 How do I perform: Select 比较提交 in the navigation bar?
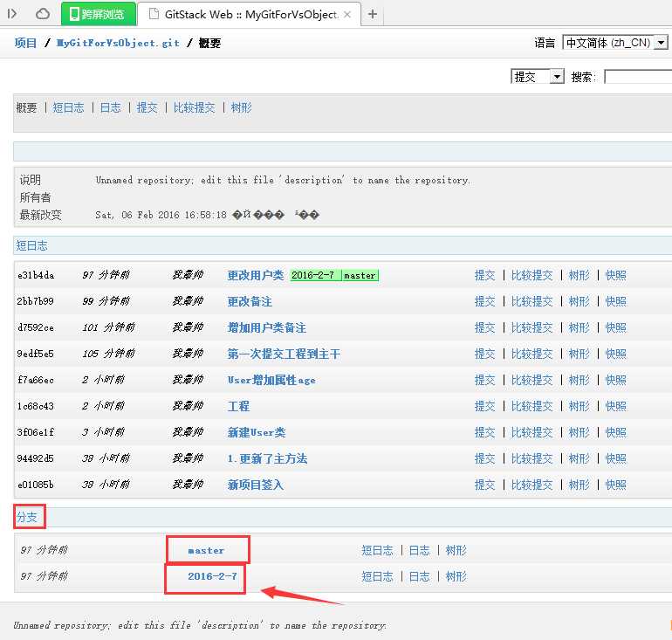(x=194, y=107)
